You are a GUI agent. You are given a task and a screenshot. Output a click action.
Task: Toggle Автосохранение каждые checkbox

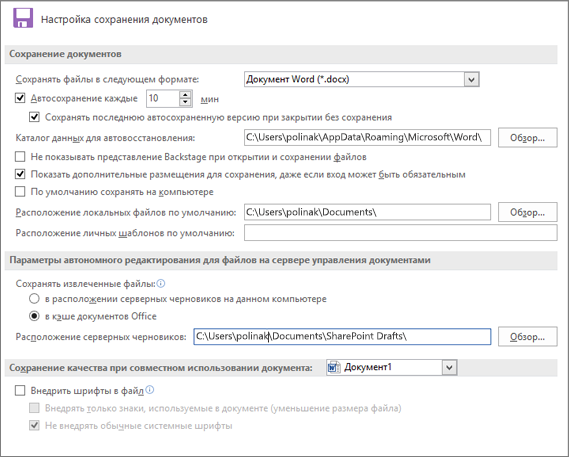click(20, 98)
